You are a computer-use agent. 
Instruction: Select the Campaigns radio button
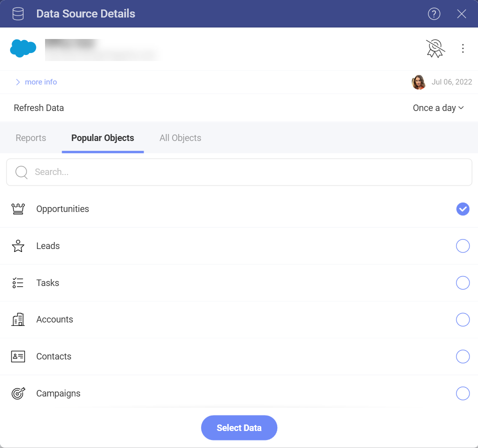click(462, 393)
